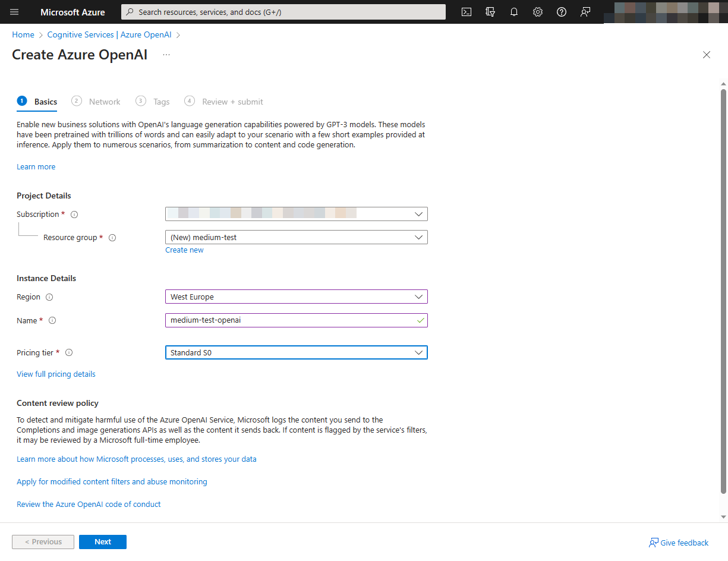
Task: Go to the Review + submit tab
Action: [232, 102]
